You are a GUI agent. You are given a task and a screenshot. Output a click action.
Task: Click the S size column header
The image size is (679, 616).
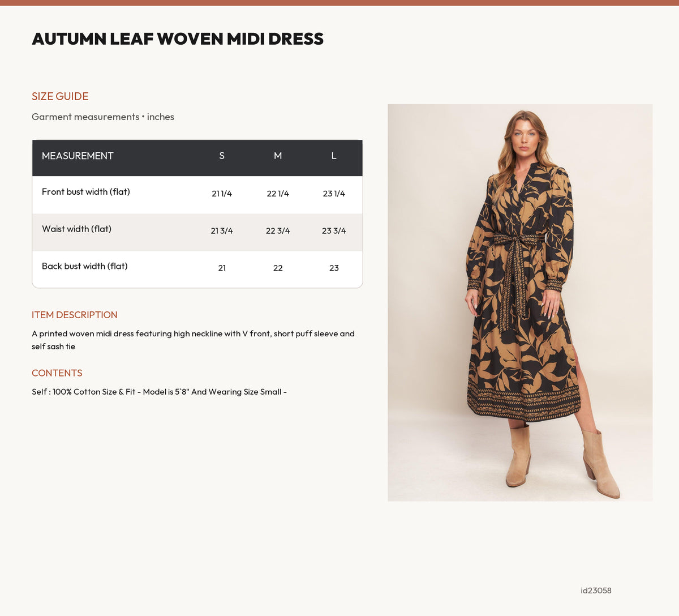click(222, 156)
